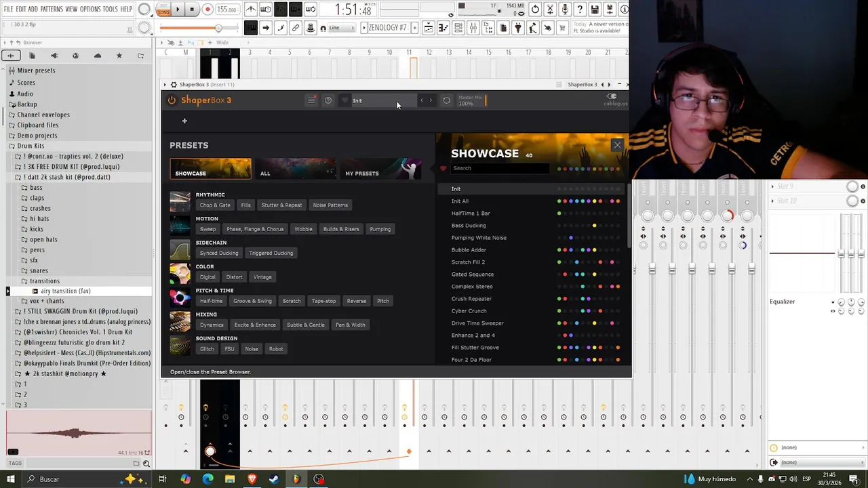Viewport: 868px width, 488px height.
Task: Open the ShaperBox help question mark
Action: point(328,100)
